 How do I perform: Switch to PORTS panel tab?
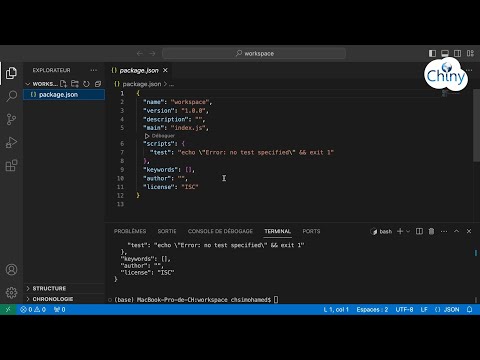pos(311,231)
